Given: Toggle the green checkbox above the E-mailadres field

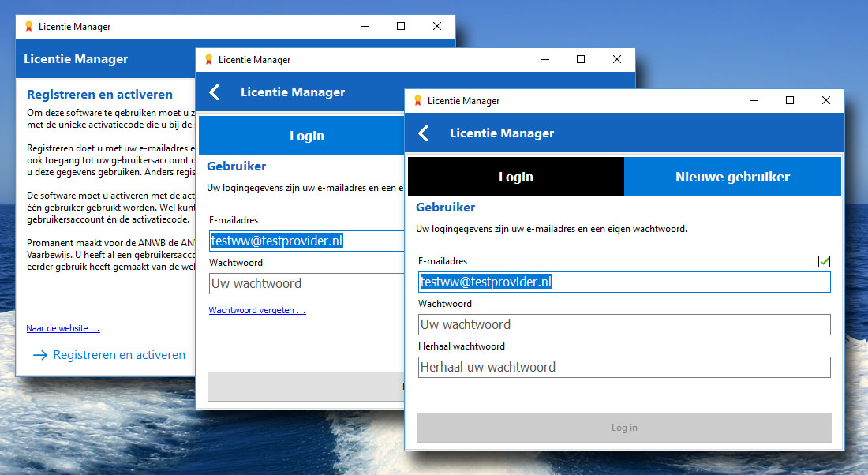Looking at the screenshot, I should [824, 261].
